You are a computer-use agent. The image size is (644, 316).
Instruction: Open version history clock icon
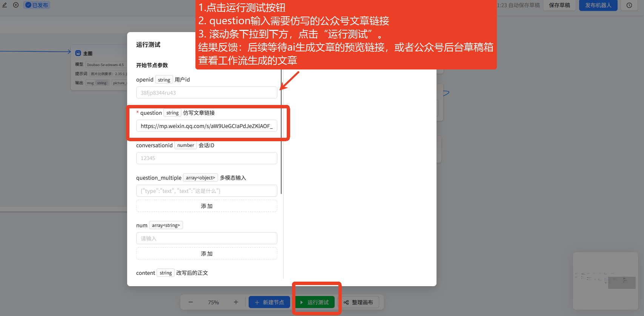click(629, 5)
